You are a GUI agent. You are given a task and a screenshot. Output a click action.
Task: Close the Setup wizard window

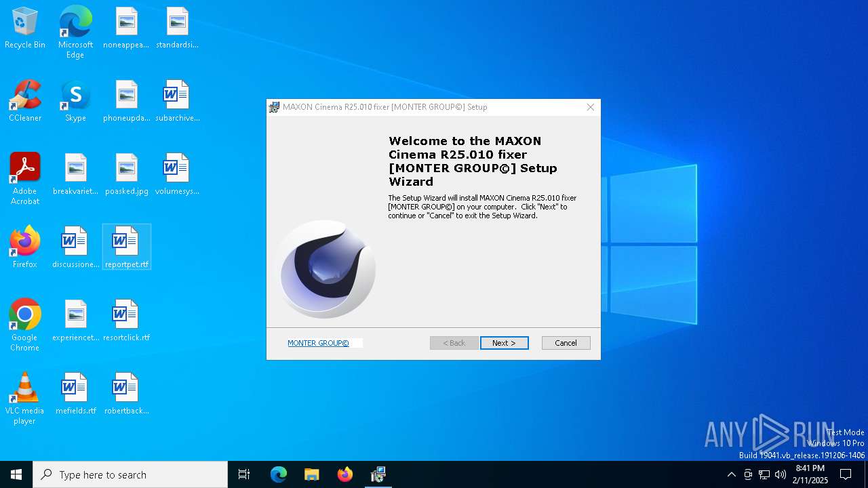pos(590,107)
